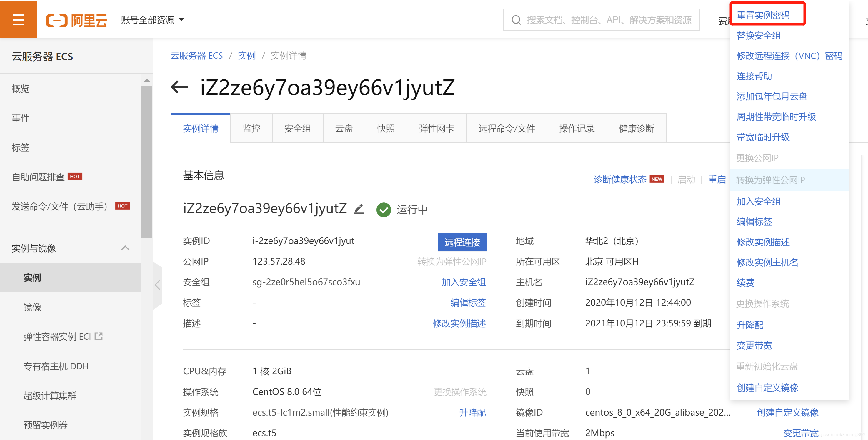View the 操作记录 tab
This screenshot has height=440, width=868.
coord(577,128)
